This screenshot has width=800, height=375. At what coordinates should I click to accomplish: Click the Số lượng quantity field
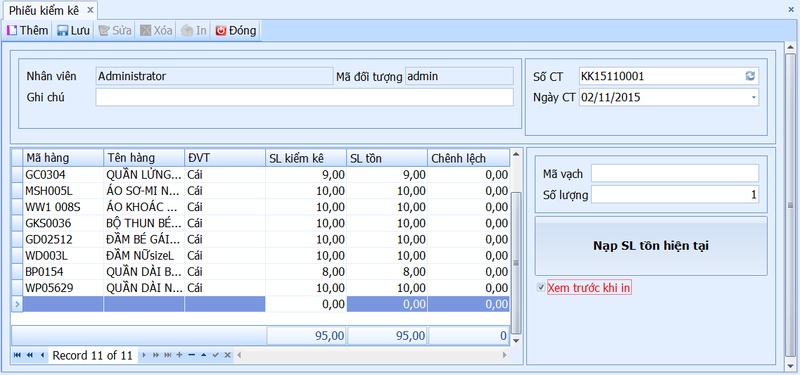[674, 195]
